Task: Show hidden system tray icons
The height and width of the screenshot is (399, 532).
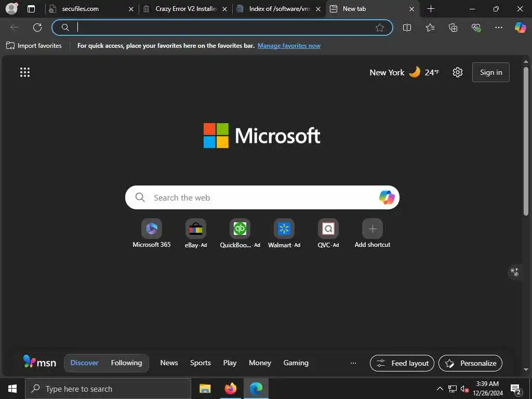Action: (x=440, y=389)
